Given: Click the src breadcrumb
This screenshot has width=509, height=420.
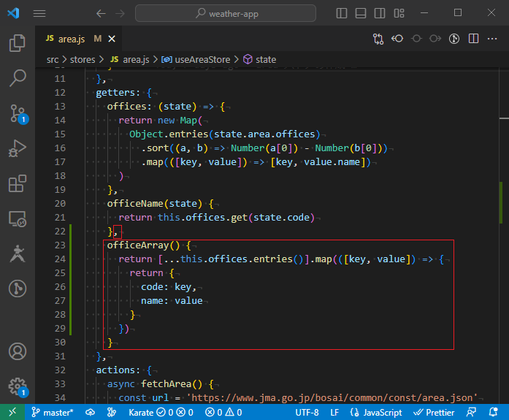Looking at the screenshot, I should (x=53, y=60).
